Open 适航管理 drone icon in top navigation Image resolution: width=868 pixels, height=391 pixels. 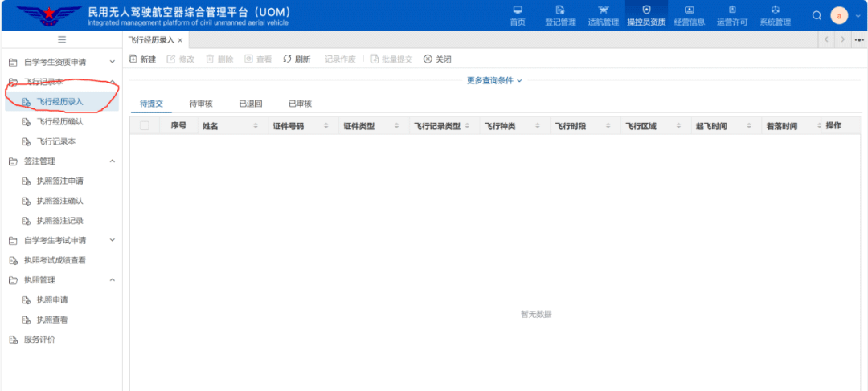[x=603, y=10]
